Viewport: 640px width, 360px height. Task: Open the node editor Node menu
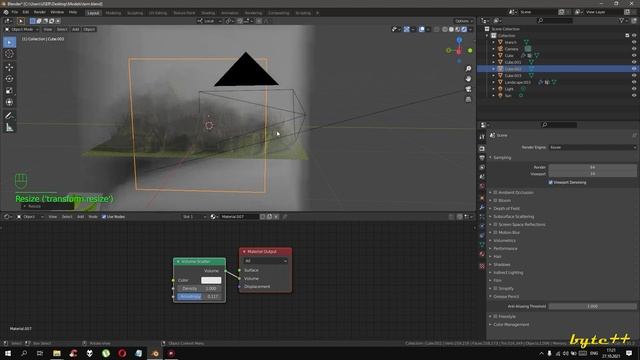point(93,217)
